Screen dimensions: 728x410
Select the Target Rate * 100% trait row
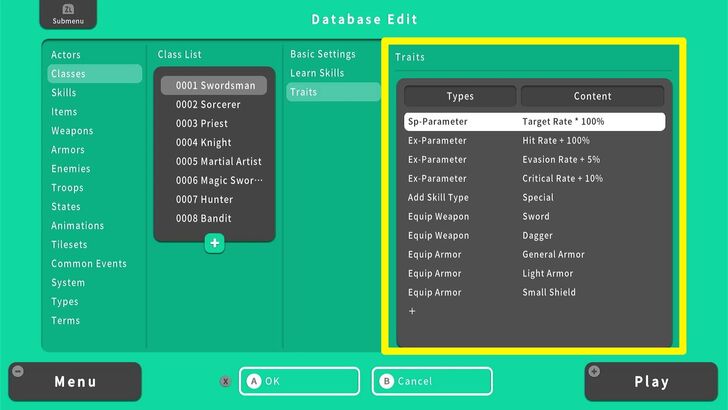coord(534,122)
